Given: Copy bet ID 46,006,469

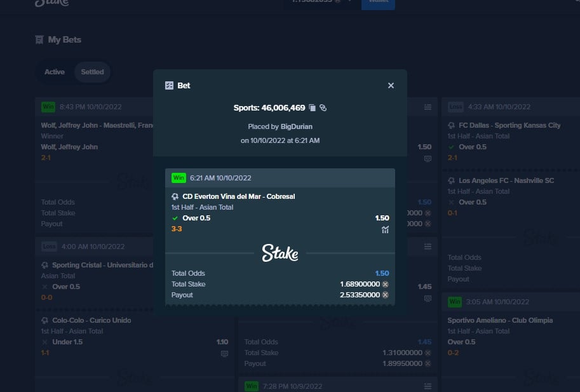Looking at the screenshot, I should click(312, 107).
